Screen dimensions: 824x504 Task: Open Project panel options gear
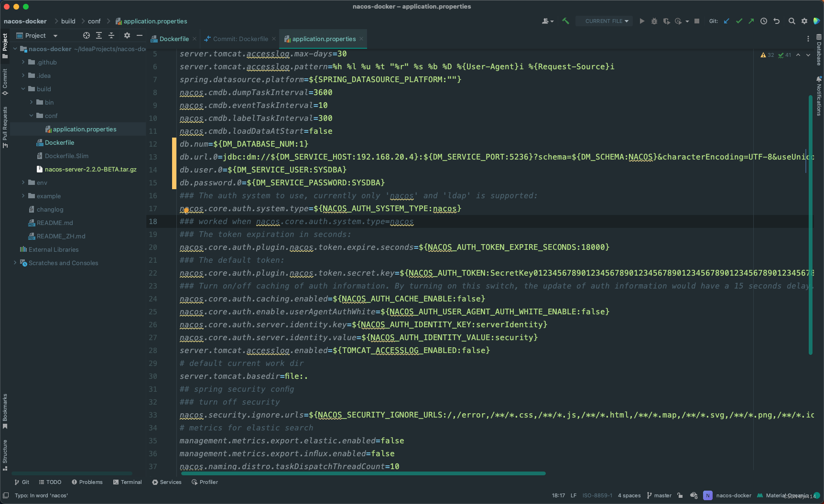[127, 35]
